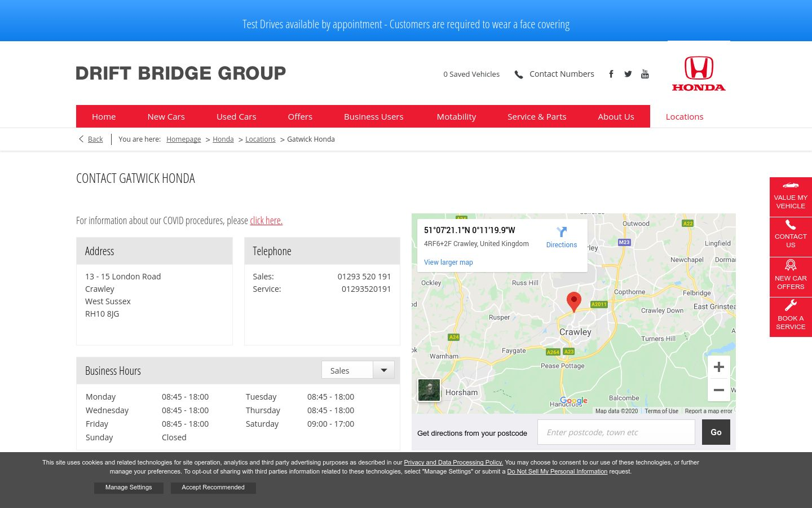Screen dimensions: 812x508
Task: Open Book a Service side tab
Action: tap(791, 317)
